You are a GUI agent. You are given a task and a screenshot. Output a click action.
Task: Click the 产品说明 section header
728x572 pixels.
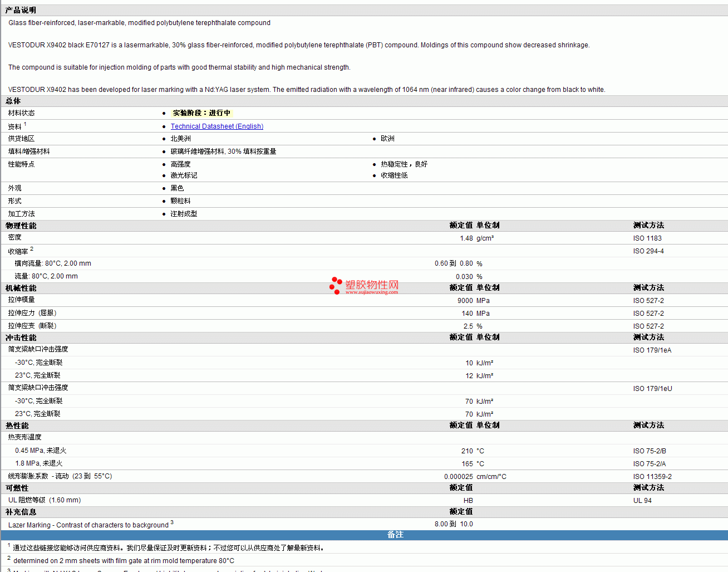point(21,11)
